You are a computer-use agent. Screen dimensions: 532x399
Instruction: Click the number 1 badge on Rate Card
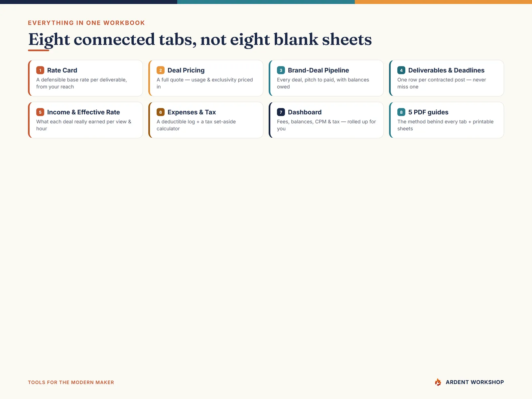click(40, 70)
